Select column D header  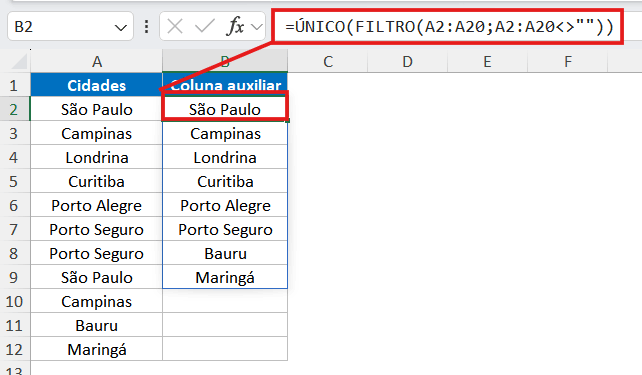click(x=407, y=62)
